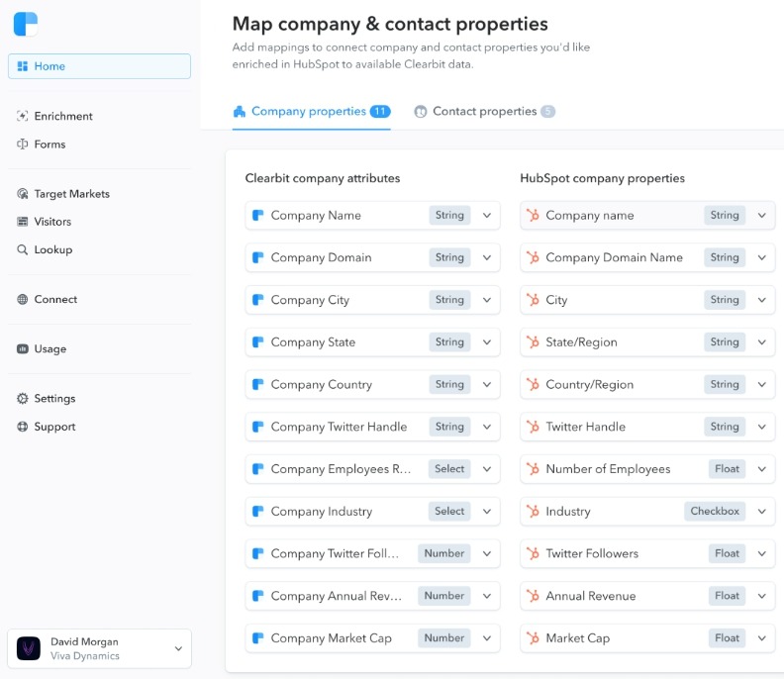Go to Home in the sidebar
This screenshot has width=784, height=679.
pos(100,66)
